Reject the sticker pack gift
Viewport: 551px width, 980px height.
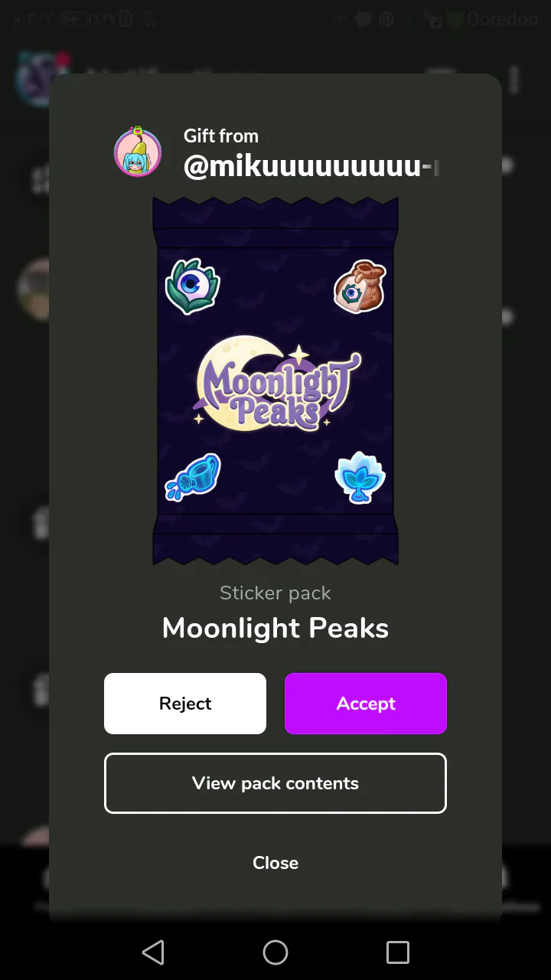pos(185,704)
